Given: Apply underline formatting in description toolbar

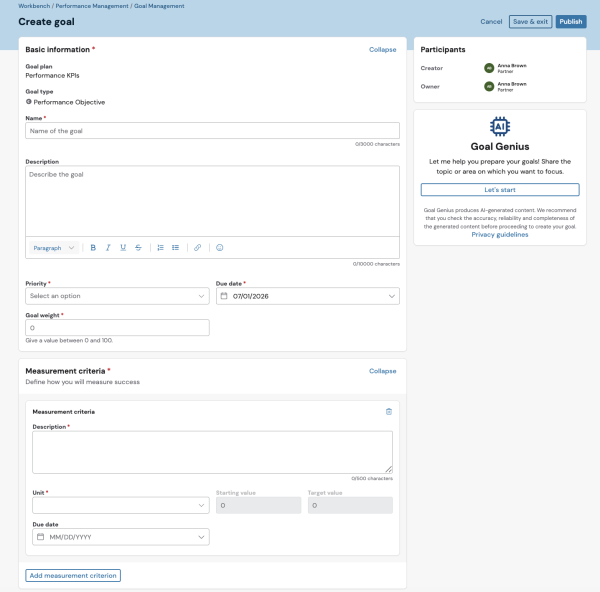Looking at the screenshot, I should [x=123, y=248].
